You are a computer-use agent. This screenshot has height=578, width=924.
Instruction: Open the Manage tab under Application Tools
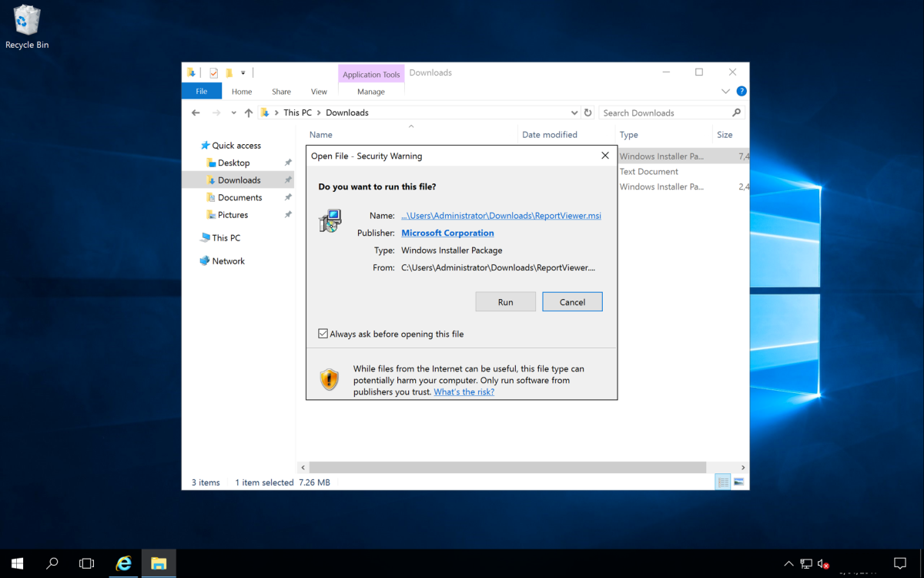click(x=371, y=91)
